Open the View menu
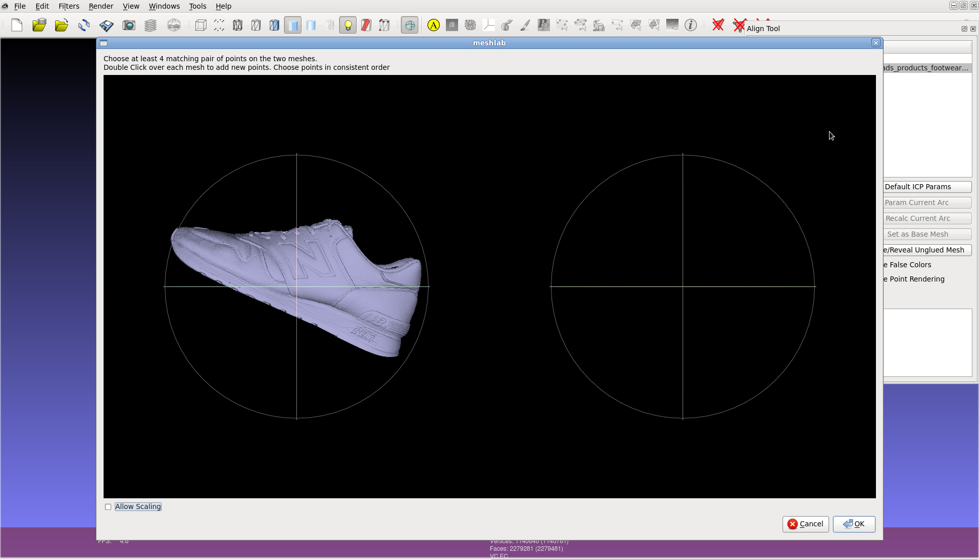This screenshot has width=979, height=560. point(131,6)
